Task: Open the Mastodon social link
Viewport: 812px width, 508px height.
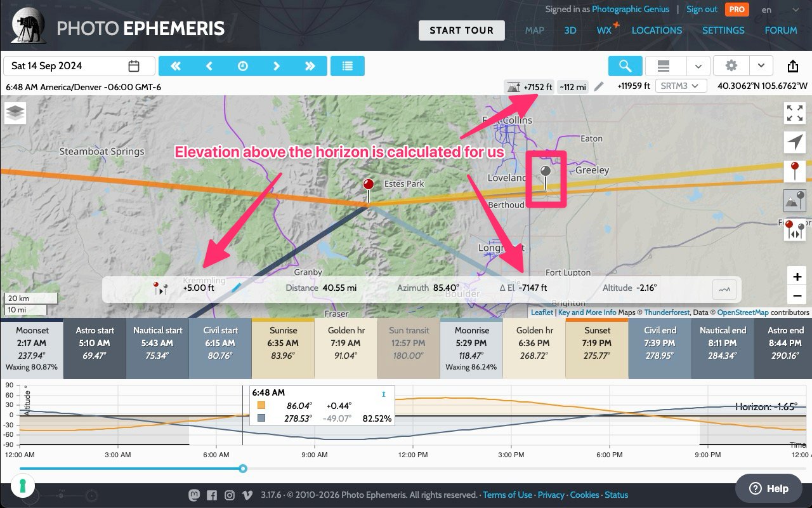Action: 194,495
